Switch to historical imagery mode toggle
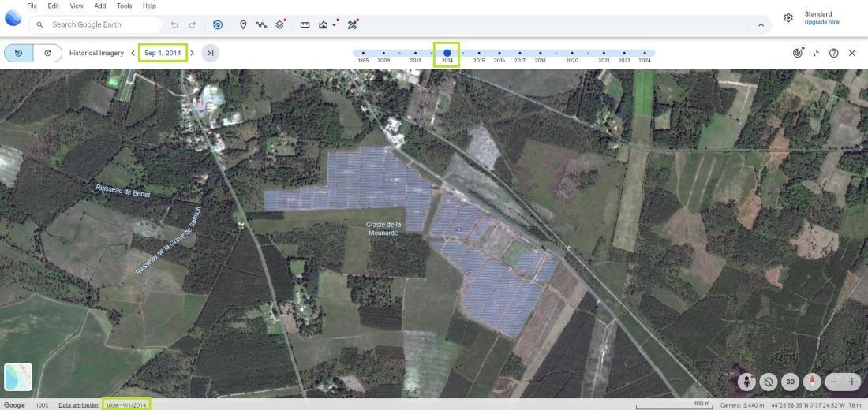Image resolution: width=868 pixels, height=410 pixels. [19, 53]
